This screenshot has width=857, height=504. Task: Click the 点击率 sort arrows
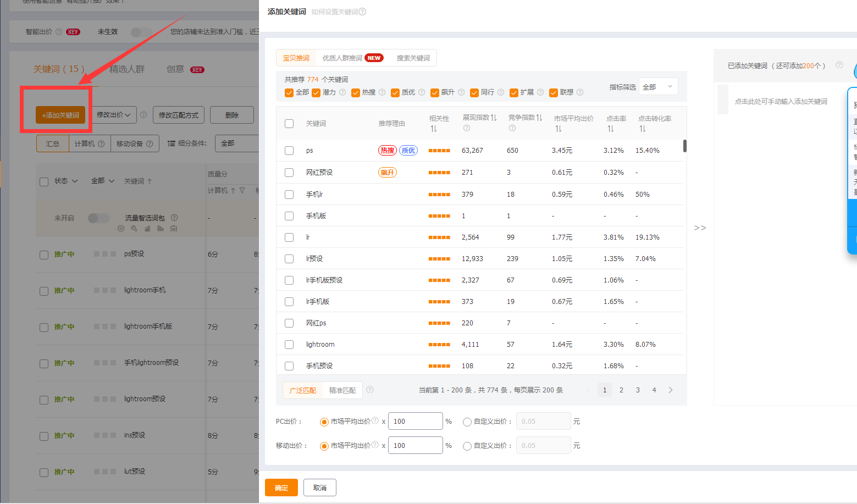pos(611,129)
